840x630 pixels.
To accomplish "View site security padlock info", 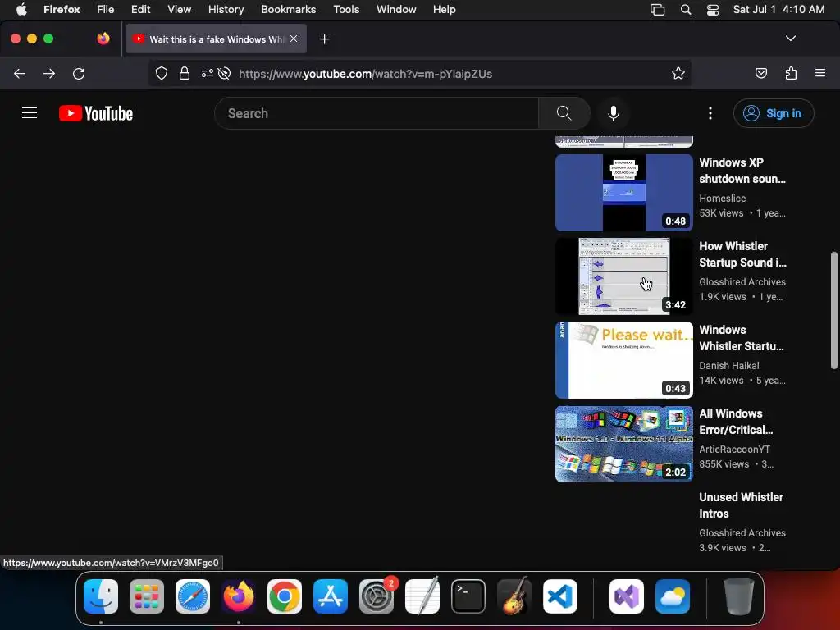I will (x=185, y=73).
